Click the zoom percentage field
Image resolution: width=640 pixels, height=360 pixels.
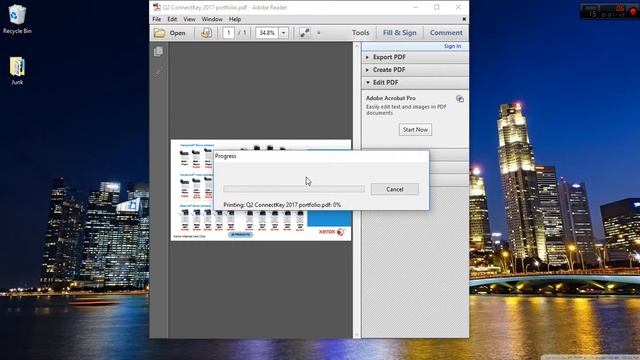[267, 33]
